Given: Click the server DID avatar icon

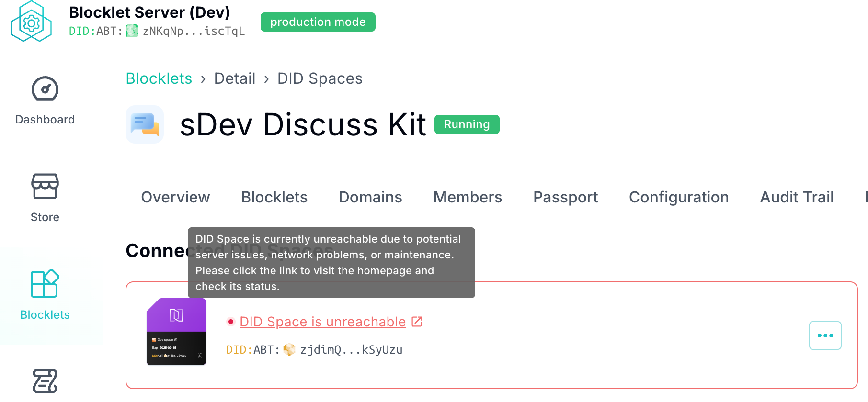Looking at the screenshot, I should click(132, 31).
